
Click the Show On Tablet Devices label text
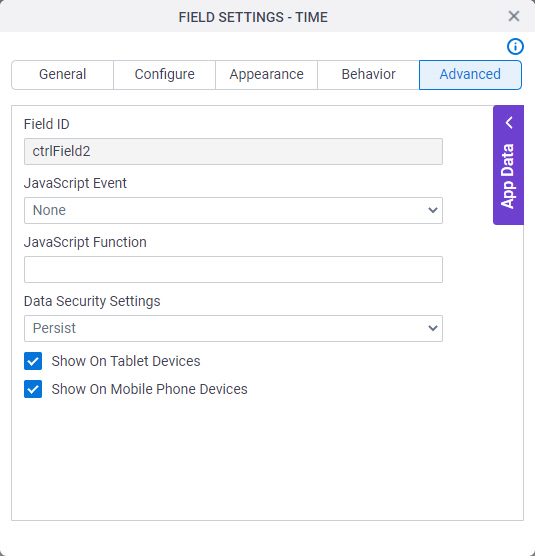pos(126,361)
